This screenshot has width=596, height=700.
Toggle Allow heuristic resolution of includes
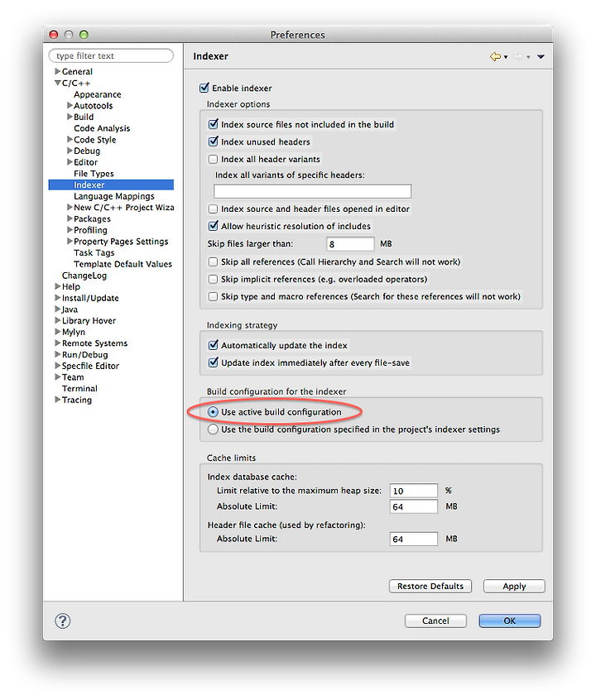213,226
